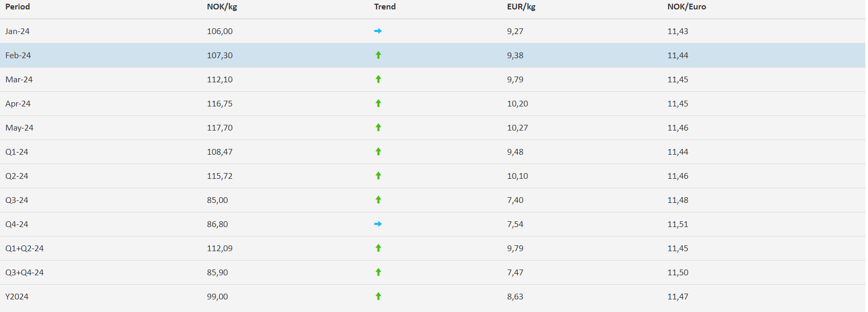Click the green up arrow in Apr-24 row
The height and width of the screenshot is (312, 868).
[x=378, y=103]
